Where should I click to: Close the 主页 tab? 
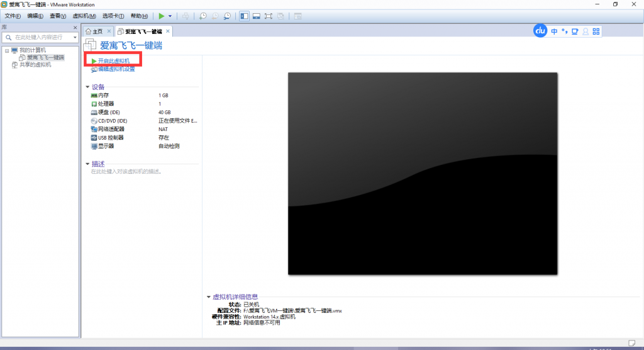tap(109, 31)
